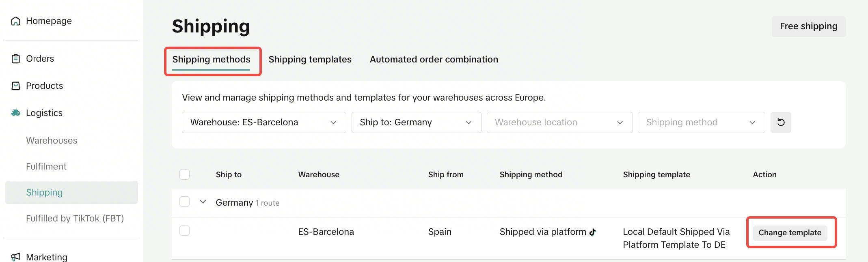Tick the ES-Barcelona route checkbox
This screenshot has height=262, width=868.
pos(184,231)
